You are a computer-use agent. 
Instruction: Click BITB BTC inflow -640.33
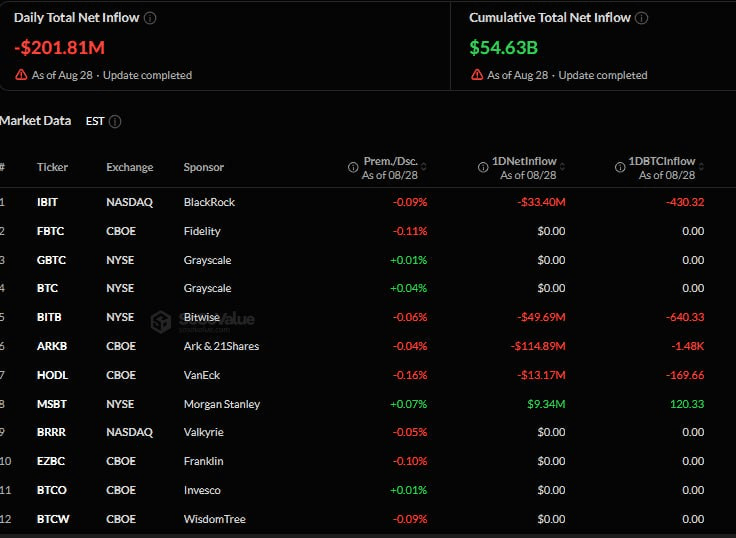coord(685,317)
